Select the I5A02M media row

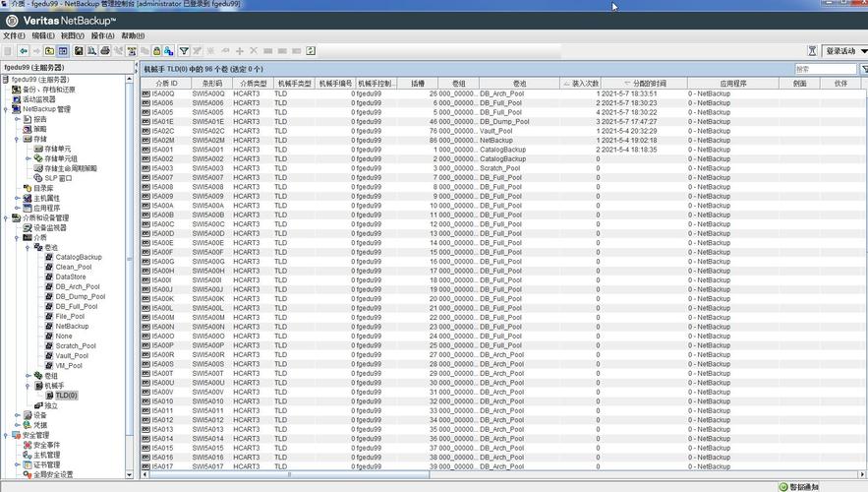pos(501,140)
